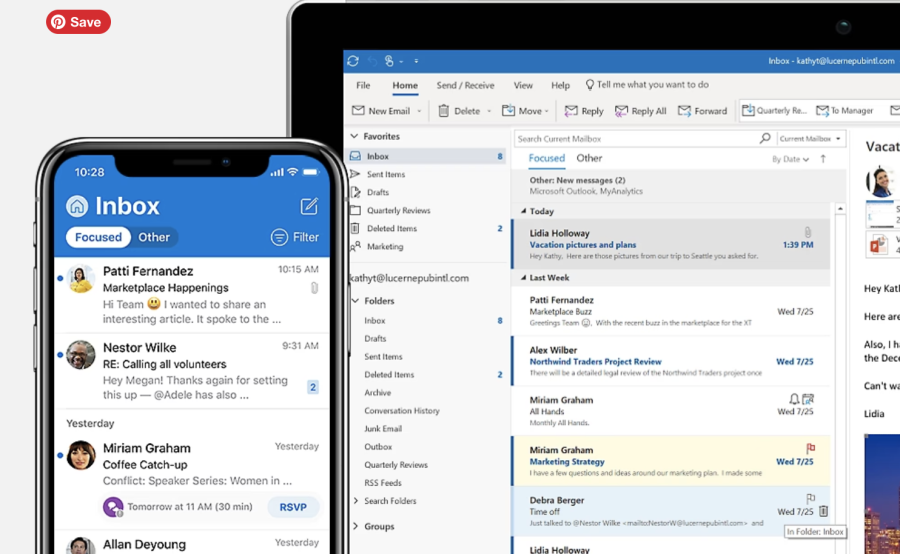This screenshot has height=554, width=900.
Task: Click the Forward button
Action: pyautogui.click(x=703, y=111)
